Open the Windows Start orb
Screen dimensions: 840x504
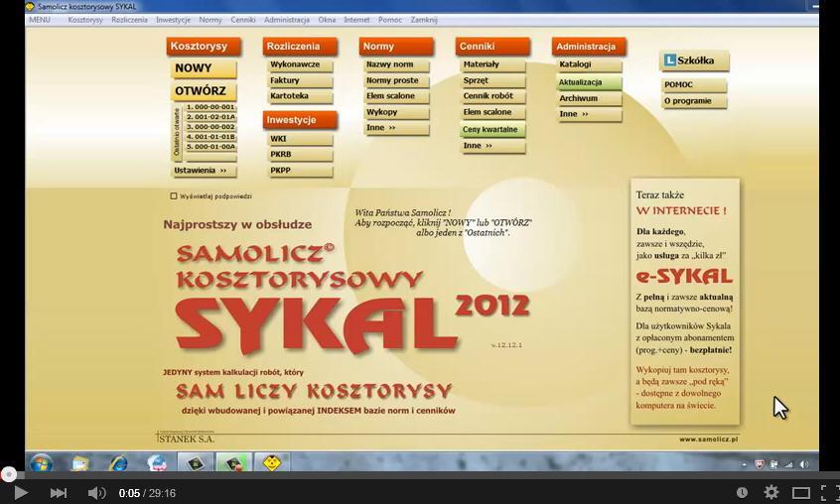[x=42, y=462]
